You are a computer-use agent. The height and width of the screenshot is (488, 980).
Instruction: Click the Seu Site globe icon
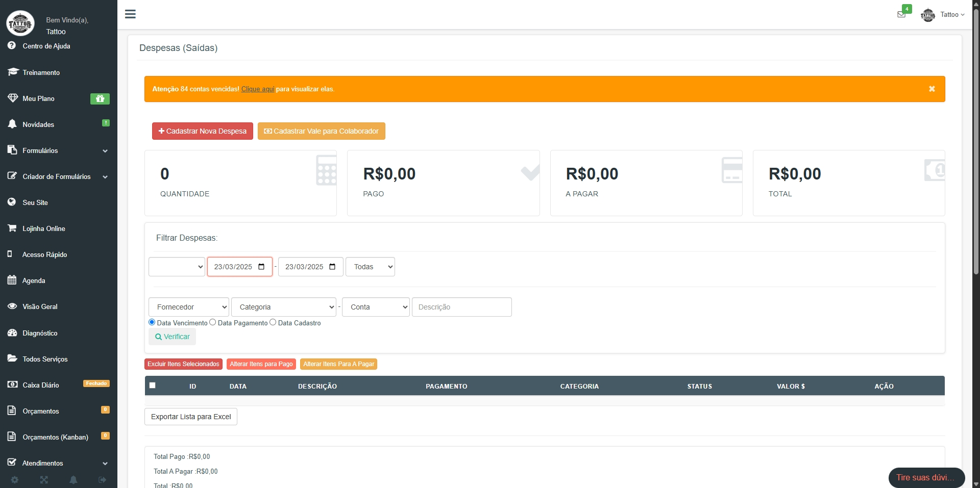coord(12,202)
